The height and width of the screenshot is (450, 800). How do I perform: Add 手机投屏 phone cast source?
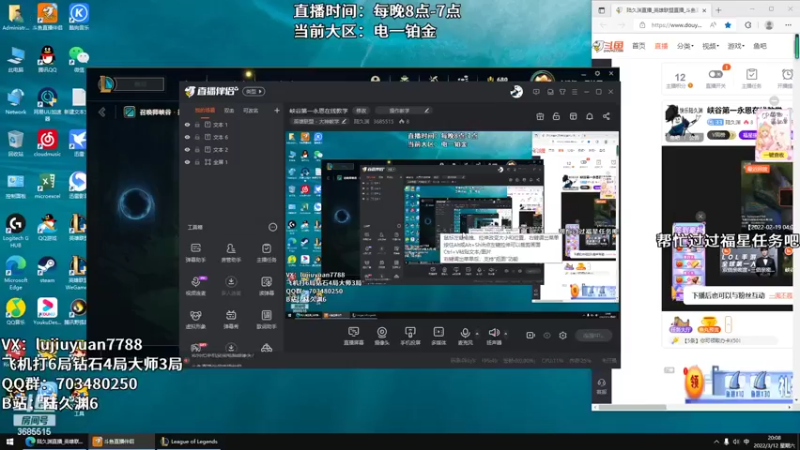coord(410,336)
